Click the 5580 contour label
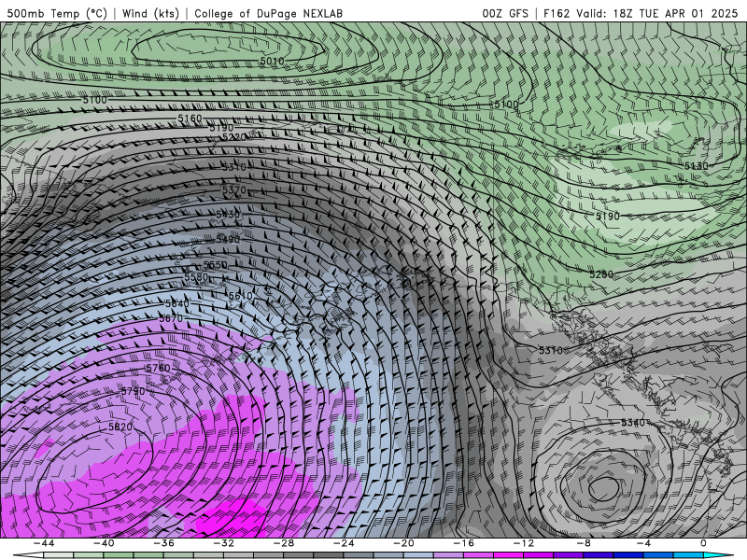The height and width of the screenshot is (560, 747). point(196,276)
